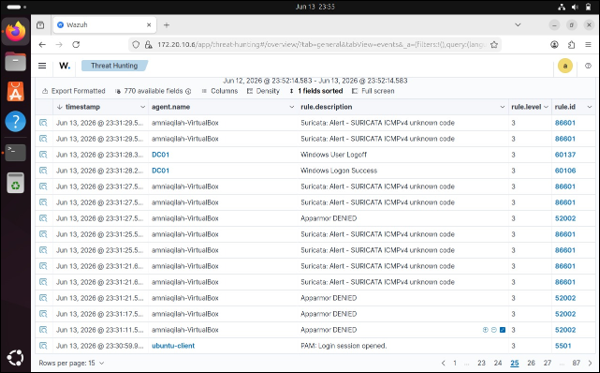Open the user avatar 'a' menu
This screenshot has width=600, height=373.
[x=565, y=66]
